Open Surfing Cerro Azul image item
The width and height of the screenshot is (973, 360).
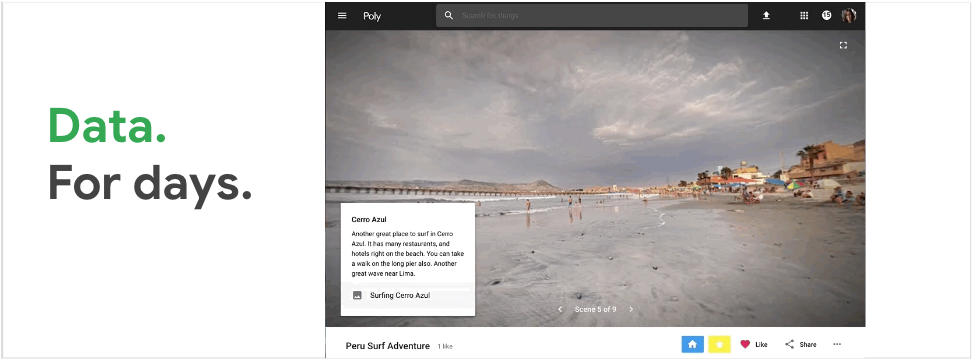408,295
